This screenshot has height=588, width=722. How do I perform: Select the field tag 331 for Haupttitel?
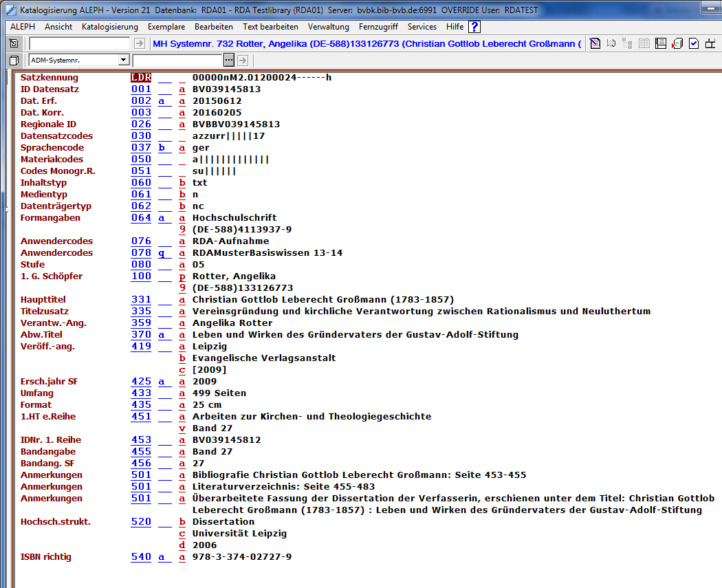click(141, 300)
